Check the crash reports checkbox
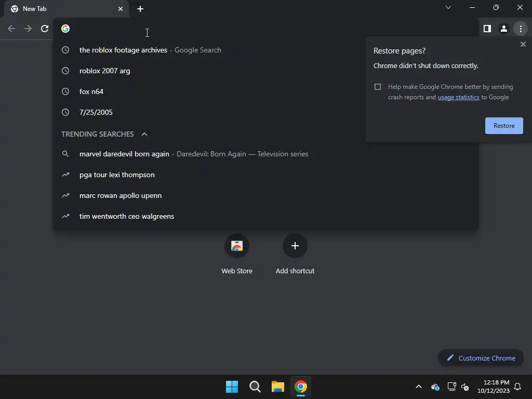Screen dimensions: 532x399 tap(378, 87)
